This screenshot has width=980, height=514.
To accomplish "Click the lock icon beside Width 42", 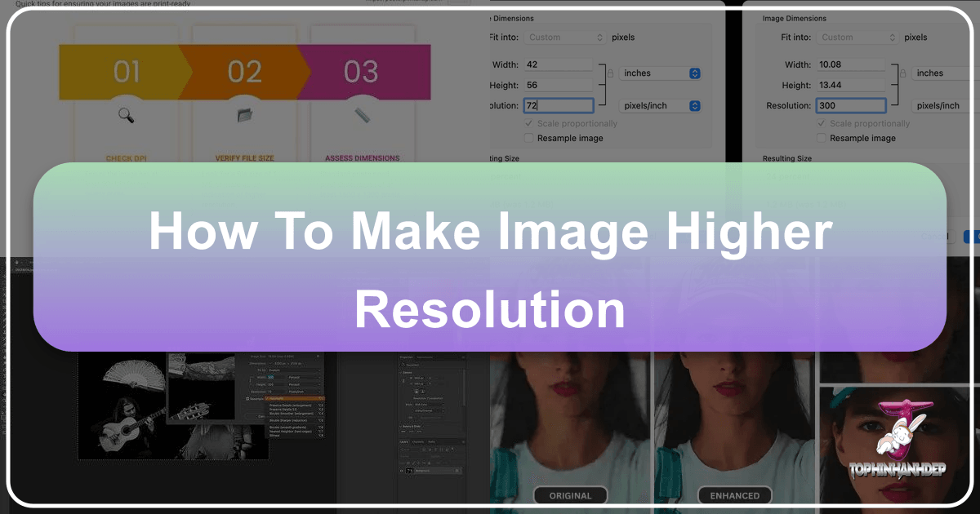I will click(x=610, y=73).
